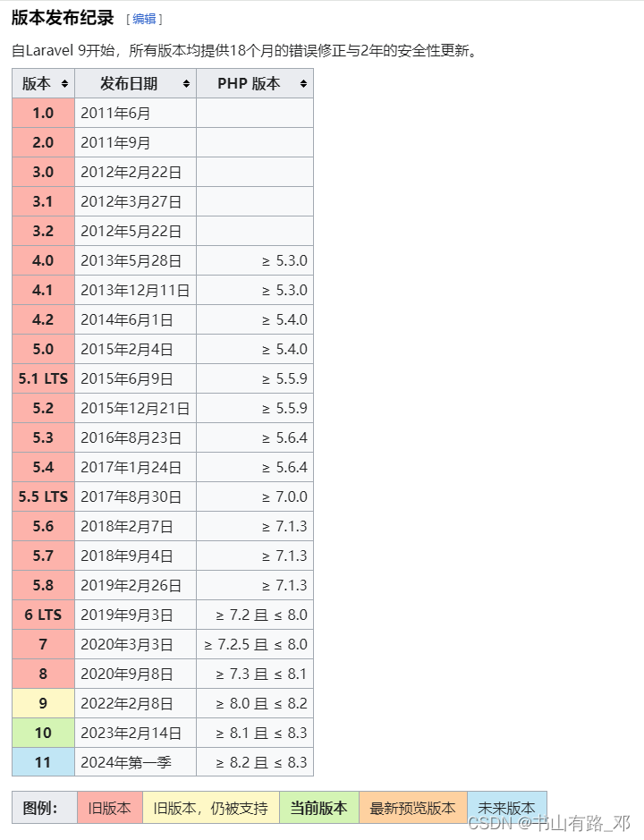Click release date 2017年1月24日

click(x=131, y=467)
